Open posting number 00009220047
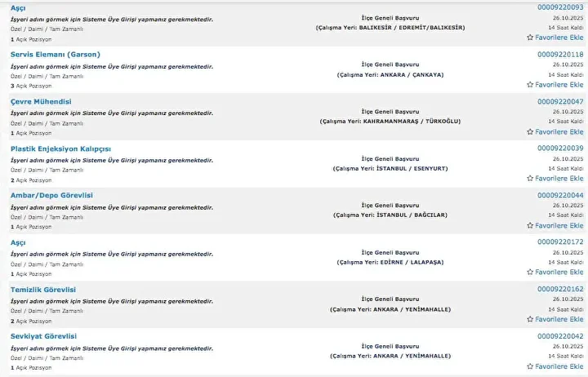Viewport: 588px width, 377px height. pos(560,102)
